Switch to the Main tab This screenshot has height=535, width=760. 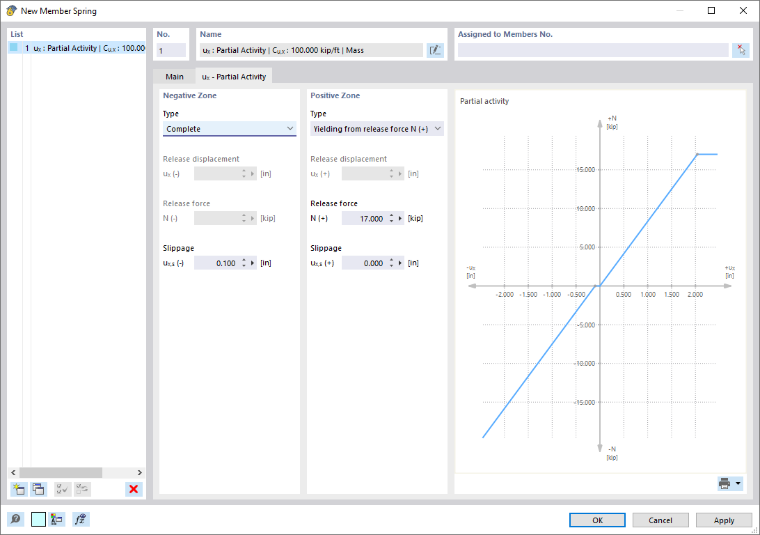click(x=174, y=77)
